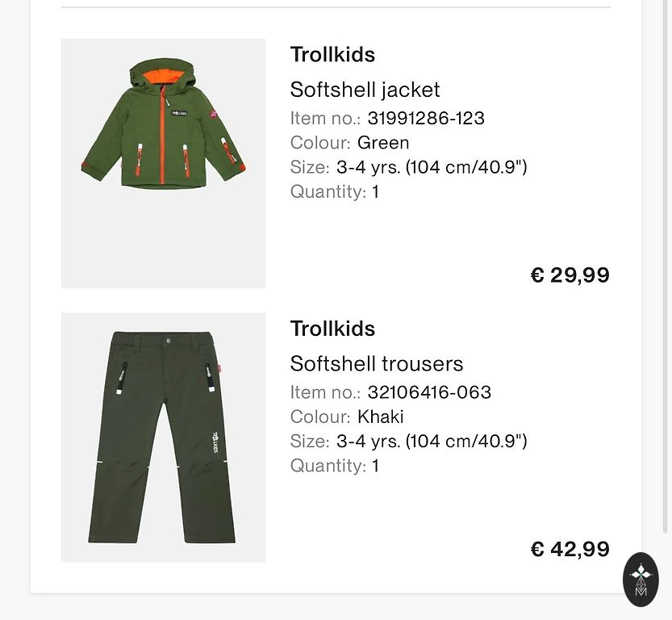Click the Trollkids brand above Softshell trousers

[x=332, y=329]
